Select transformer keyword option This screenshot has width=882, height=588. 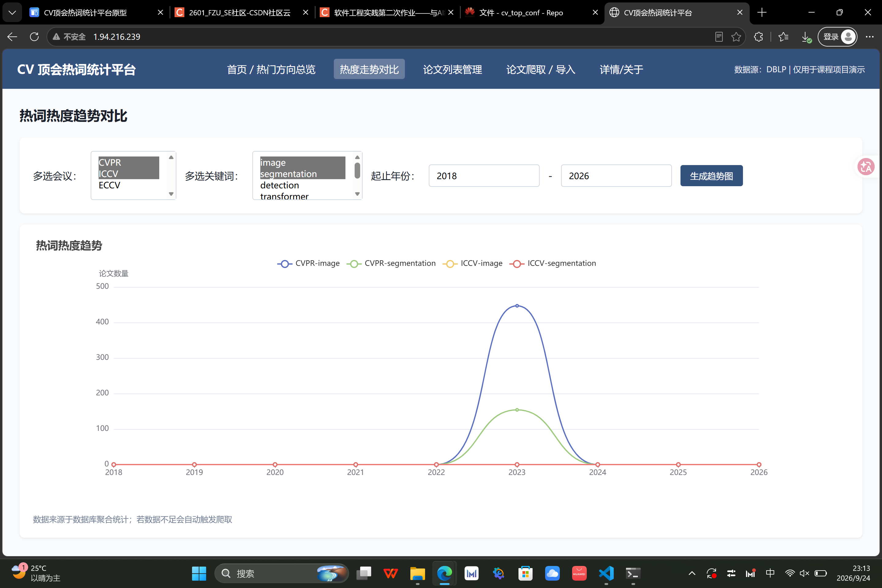pyautogui.click(x=303, y=196)
